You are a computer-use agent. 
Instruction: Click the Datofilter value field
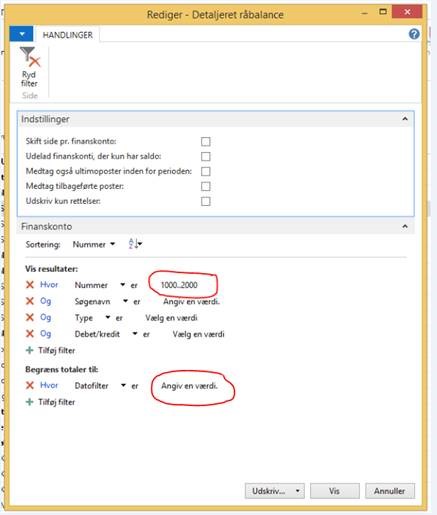(x=189, y=386)
